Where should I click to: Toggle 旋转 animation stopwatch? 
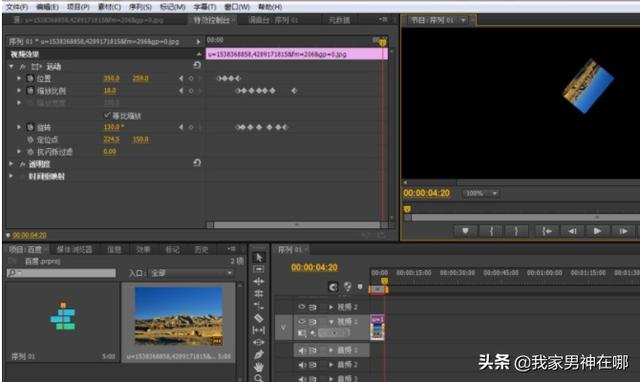tap(30, 127)
